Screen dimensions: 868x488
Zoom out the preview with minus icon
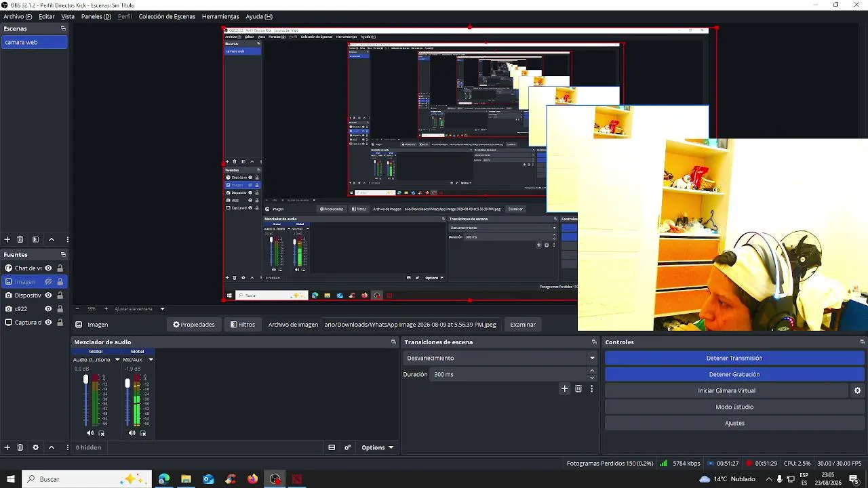77,308
